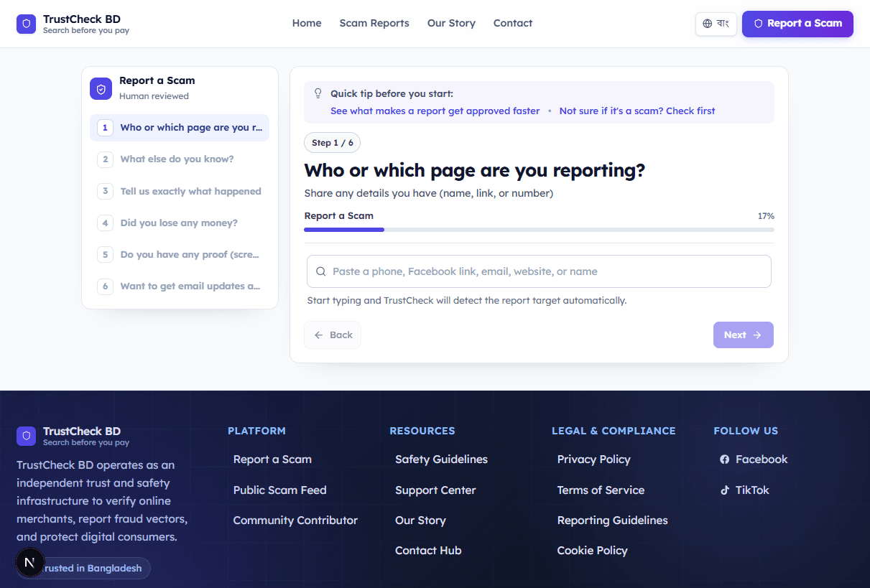Click the globe icon in language switcher
The width and height of the screenshot is (870, 588).
pos(708,24)
